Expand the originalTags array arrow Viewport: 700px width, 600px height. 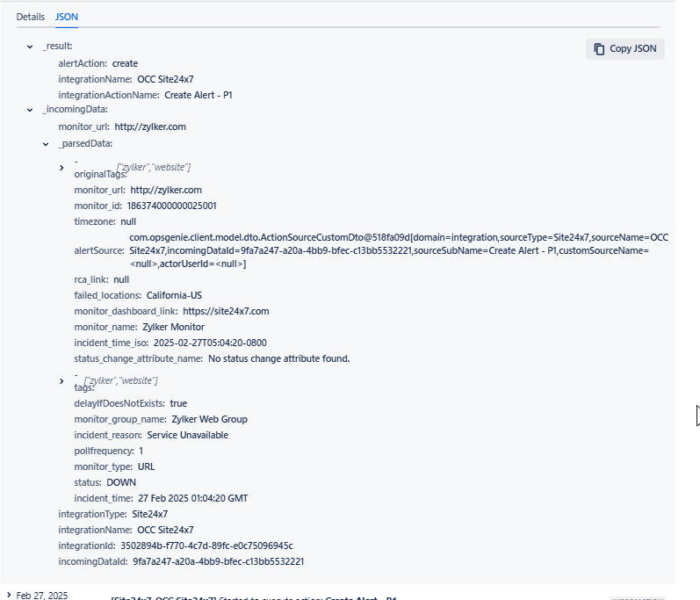61,168
